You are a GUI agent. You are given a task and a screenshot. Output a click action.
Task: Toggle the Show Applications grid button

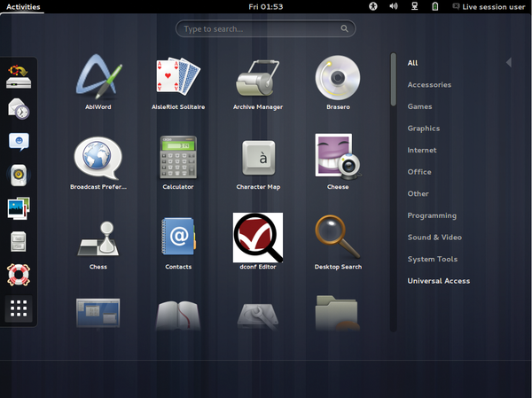20,309
